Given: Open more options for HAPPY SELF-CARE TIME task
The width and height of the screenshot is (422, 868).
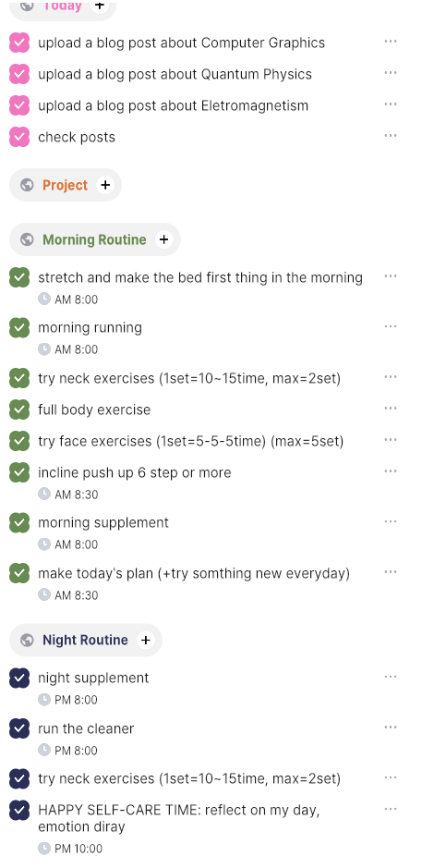Looking at the screenshot, I should tap(391, 809).
